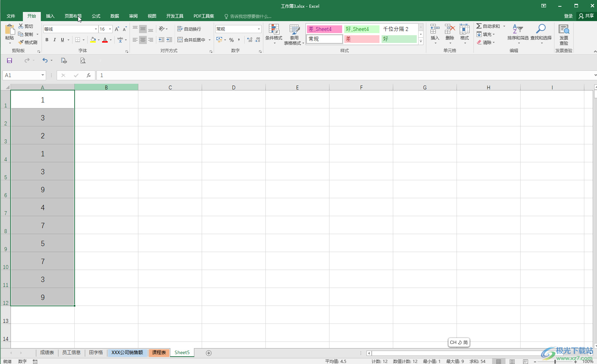Click Decrease Decimal icon
The width and height of the screenshot is (597, 364).
(257, 40)
